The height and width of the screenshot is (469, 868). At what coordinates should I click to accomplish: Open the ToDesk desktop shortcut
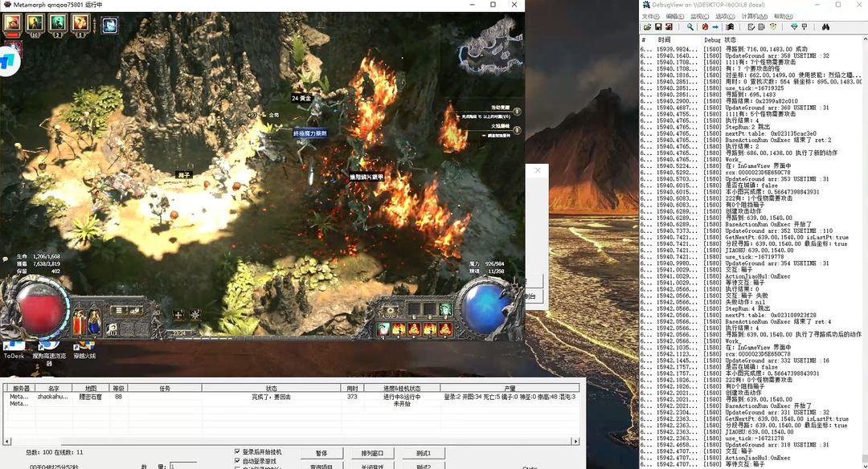coord(14,351)
